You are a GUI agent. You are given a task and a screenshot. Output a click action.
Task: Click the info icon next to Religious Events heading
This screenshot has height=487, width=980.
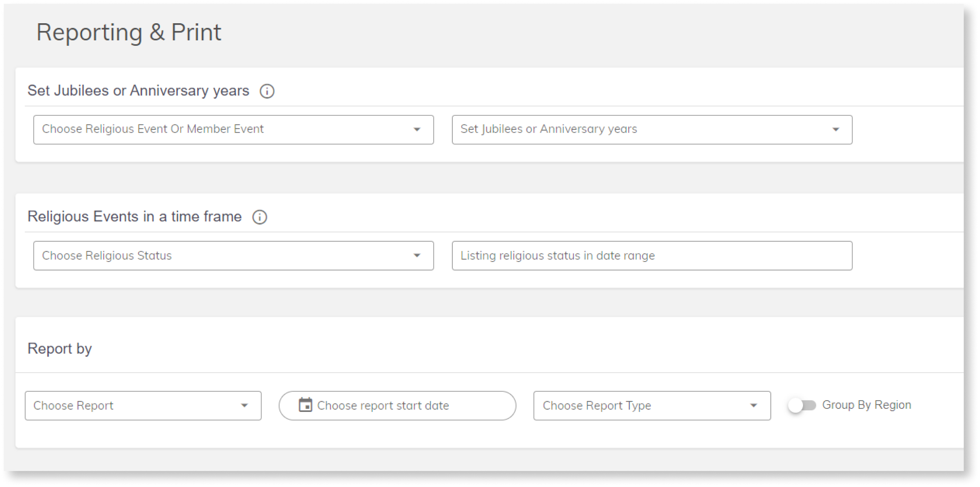[x=260, y=217]
